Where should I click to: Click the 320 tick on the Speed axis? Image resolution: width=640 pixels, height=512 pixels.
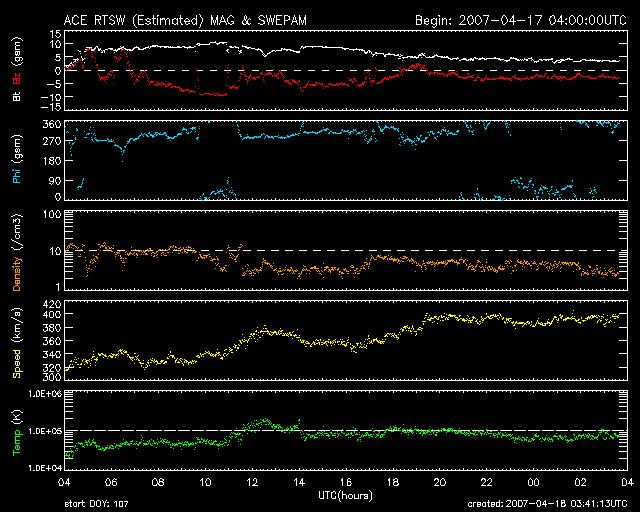pos(52,368)
